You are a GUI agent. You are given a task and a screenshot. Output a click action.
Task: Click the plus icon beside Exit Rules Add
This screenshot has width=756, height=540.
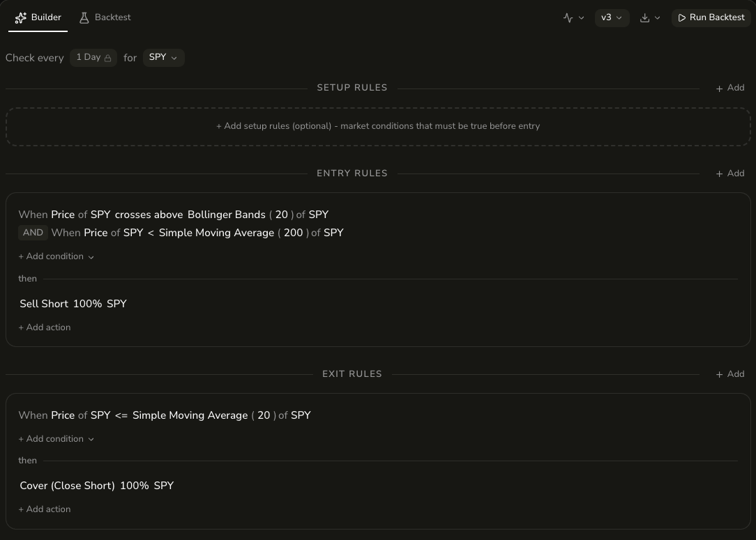pos(720,374)
